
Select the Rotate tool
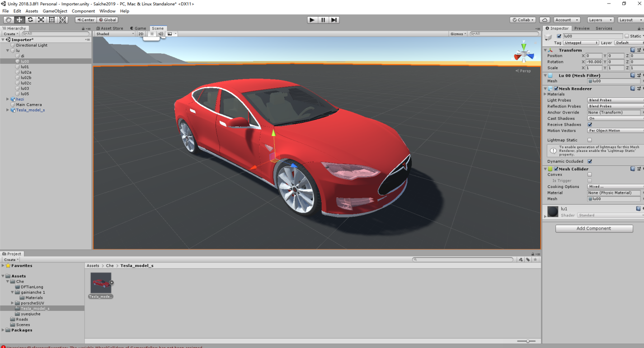pyautogui.click(x=30, y=20)
